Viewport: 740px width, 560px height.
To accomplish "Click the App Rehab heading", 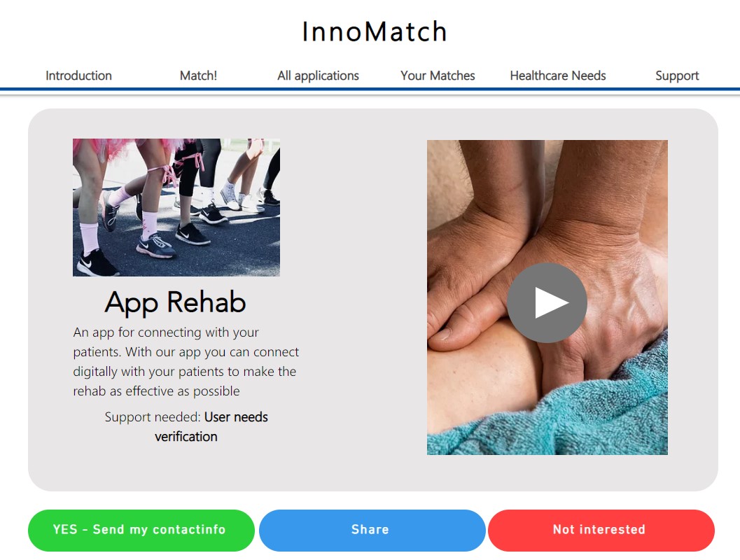I will coord(176,302).
